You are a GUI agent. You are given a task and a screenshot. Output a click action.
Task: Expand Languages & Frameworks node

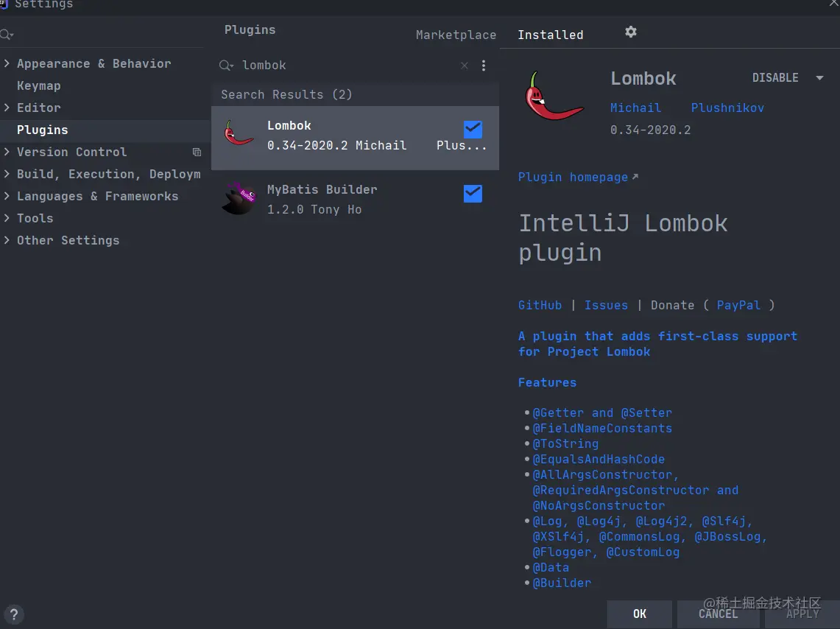tap(7, 196)
